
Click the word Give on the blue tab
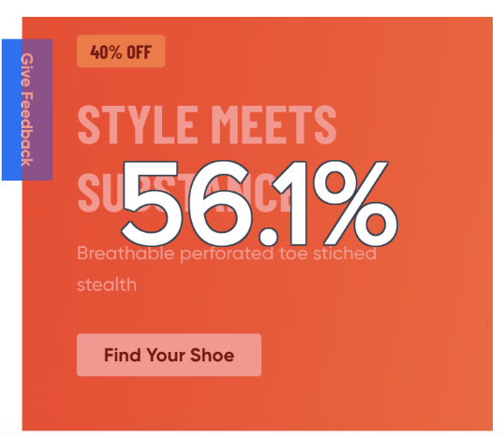tap(27, 70)
